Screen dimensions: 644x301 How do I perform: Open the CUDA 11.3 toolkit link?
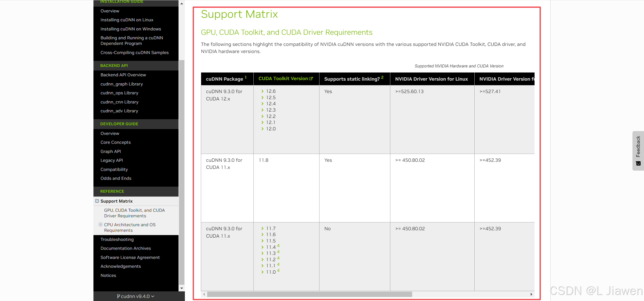(x=271, y=253)
